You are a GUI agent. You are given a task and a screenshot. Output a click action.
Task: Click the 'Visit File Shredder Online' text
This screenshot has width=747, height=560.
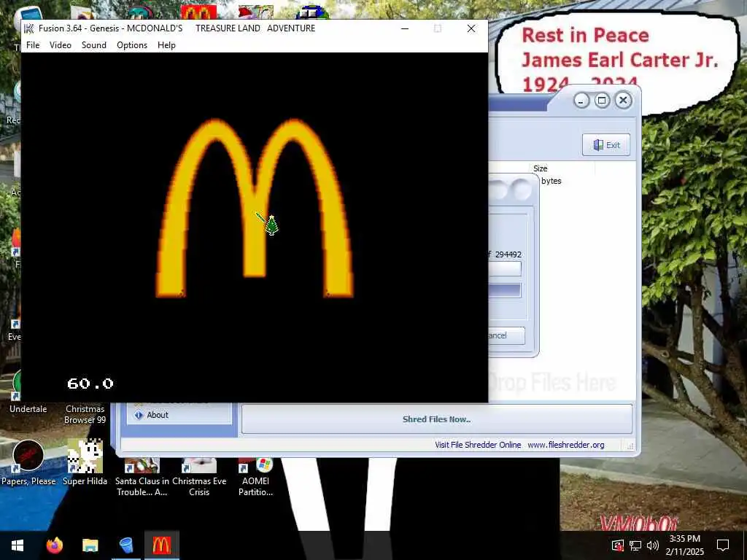click(x=478, y=445)
